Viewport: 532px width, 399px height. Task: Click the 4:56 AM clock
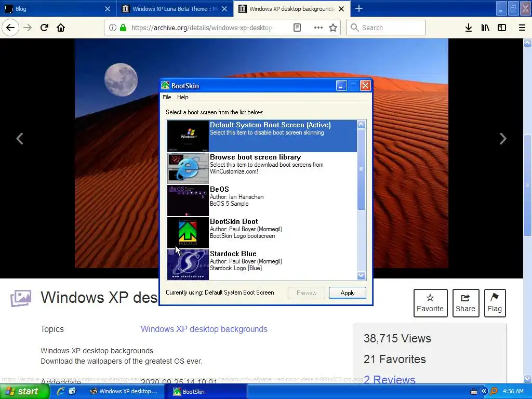(513, 391)
